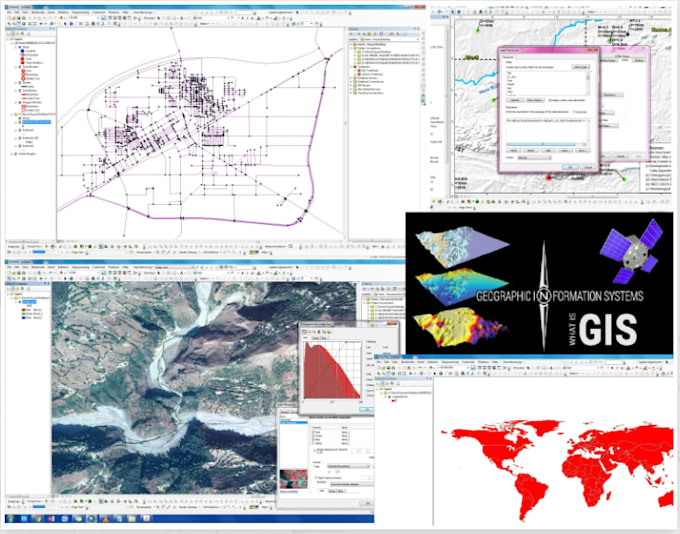Select highlighted RGB Composite renderer in Layer Properties

point(294,423)
